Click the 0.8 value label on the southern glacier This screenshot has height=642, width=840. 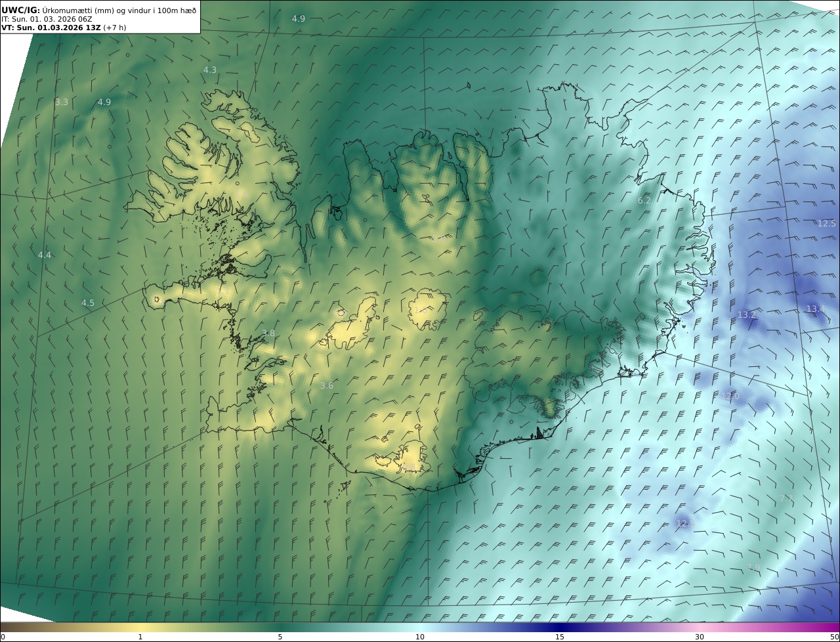coord(408,466)
